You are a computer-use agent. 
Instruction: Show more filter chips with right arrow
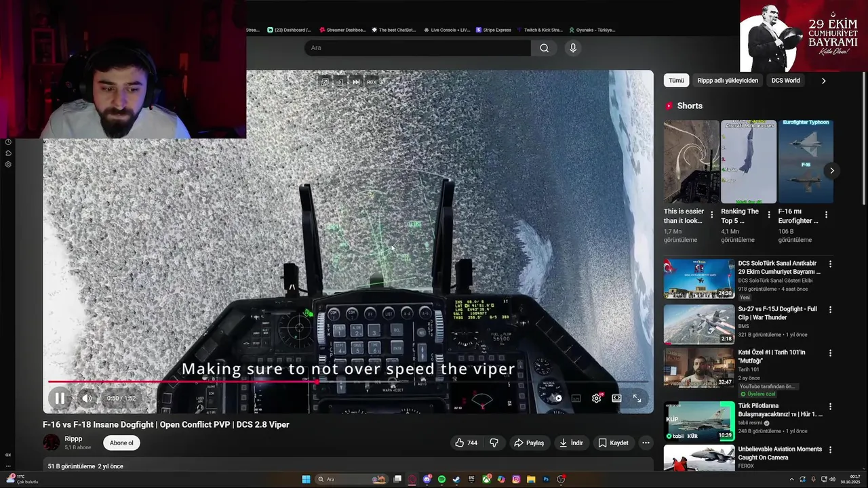[x=823, y=81]
